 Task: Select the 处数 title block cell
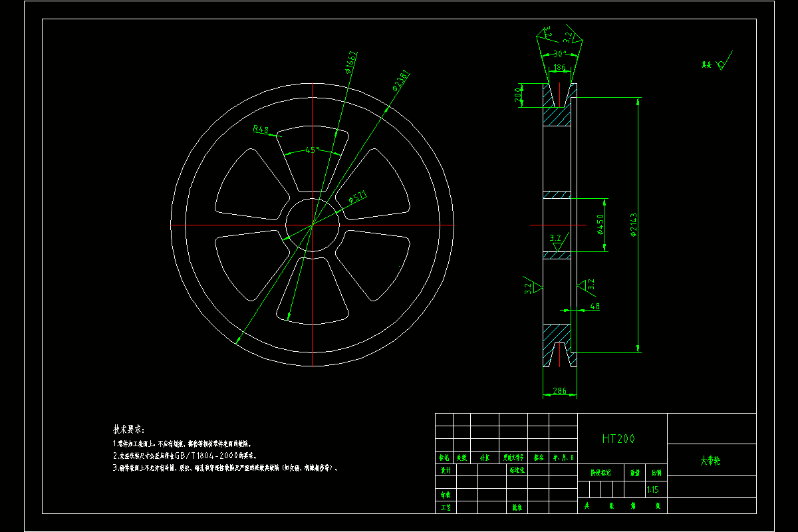462,458
